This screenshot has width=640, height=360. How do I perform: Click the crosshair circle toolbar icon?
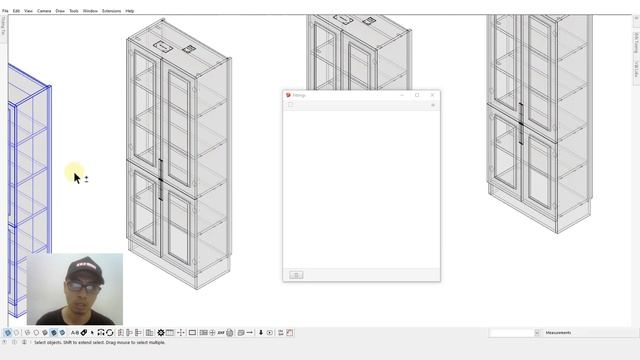pyautogui.click(x=212, y=333)
